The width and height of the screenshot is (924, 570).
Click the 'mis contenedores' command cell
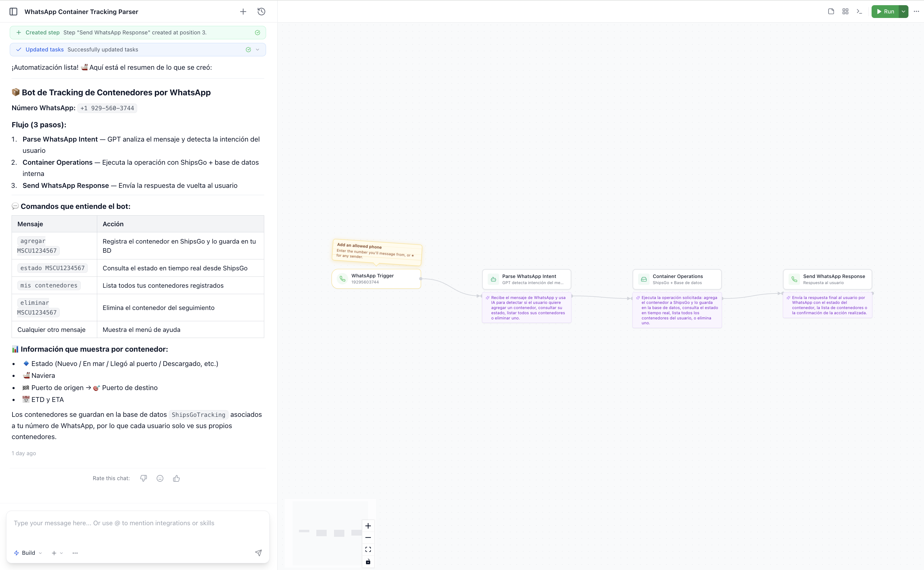(x=54, y=285)
